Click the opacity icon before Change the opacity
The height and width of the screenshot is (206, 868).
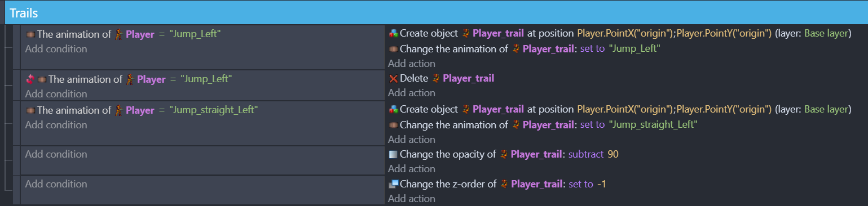click(x=393, y=154)
